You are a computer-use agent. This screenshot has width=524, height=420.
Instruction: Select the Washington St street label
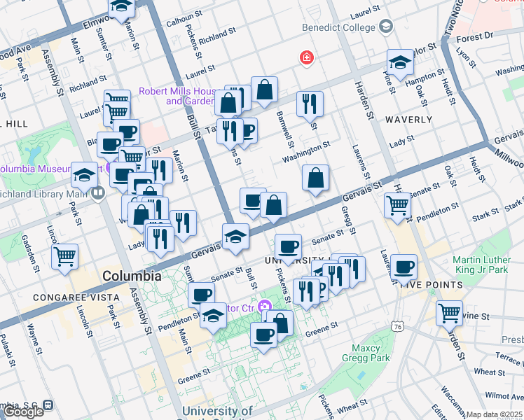306,152
